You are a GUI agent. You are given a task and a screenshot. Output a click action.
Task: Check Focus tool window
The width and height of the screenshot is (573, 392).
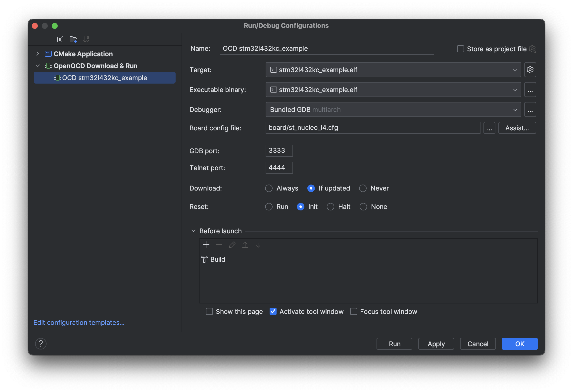pos(353,311)
